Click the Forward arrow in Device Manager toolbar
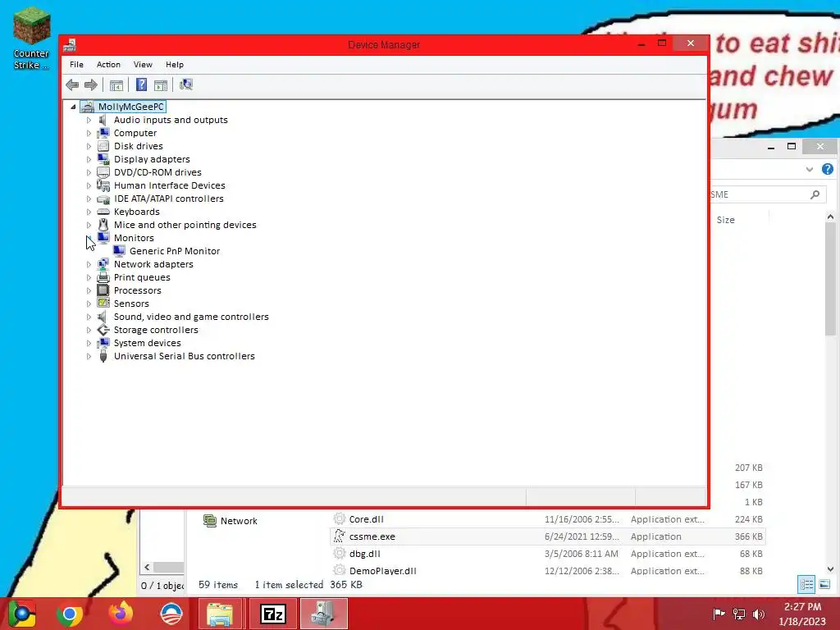The height and width of the screenshot is (630, 840). click(91, 84)
